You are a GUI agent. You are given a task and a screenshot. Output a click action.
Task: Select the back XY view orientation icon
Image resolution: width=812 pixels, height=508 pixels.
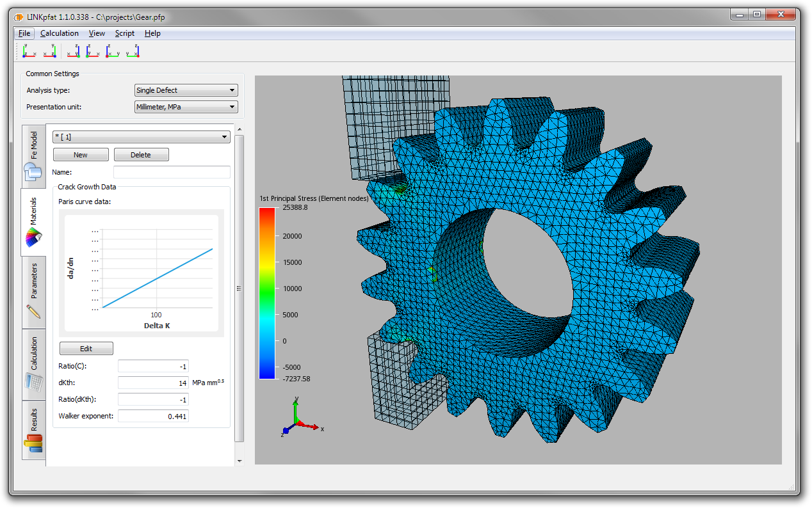[50, 50]
